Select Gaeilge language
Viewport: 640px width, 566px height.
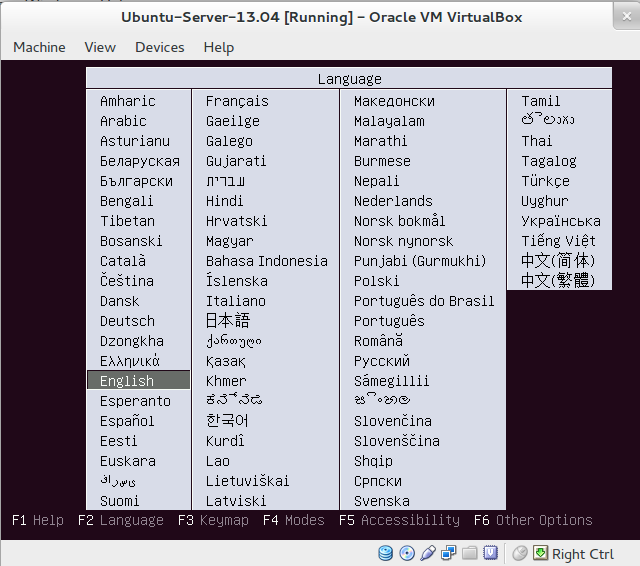(x=233, y=121)
